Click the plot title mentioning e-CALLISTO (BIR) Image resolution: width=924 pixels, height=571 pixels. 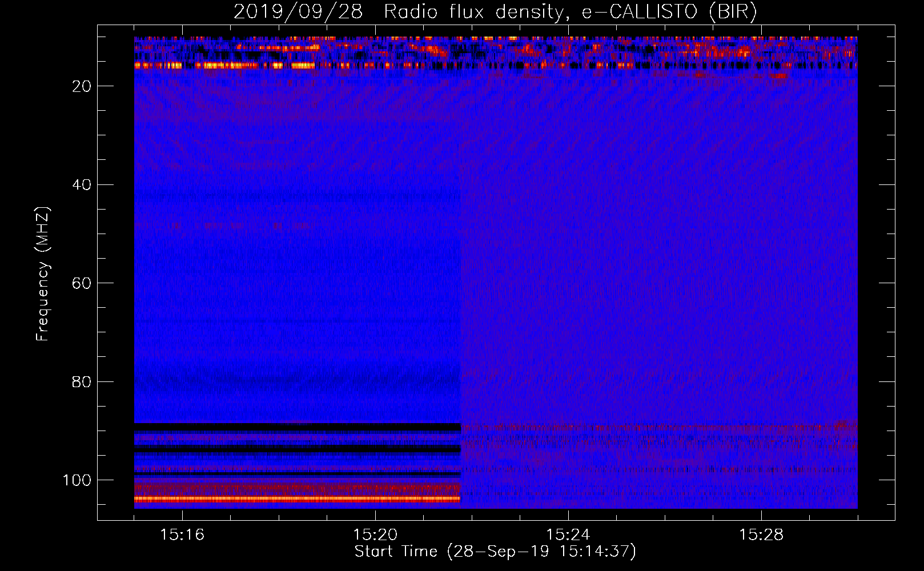coord(495,12)
